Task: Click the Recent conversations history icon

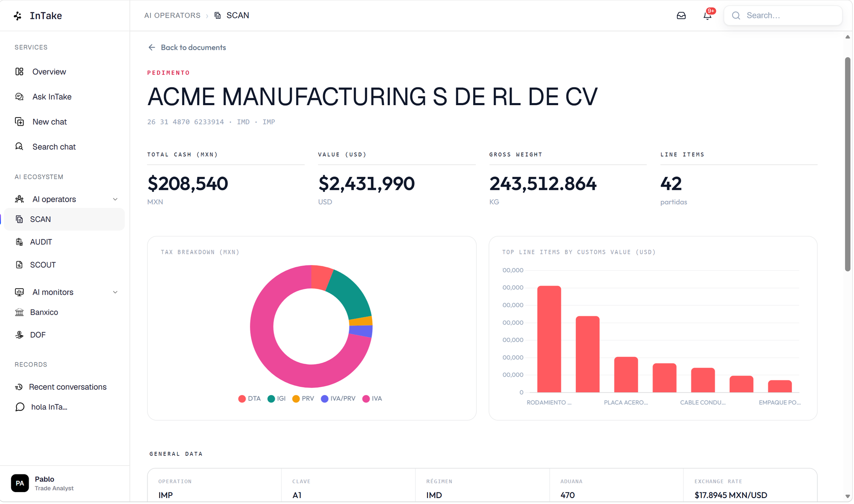Action: pos(19,388)
